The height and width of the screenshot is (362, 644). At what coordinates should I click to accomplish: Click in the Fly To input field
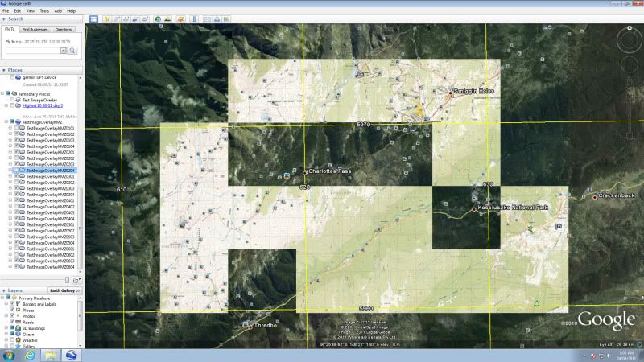click(33, 51)
